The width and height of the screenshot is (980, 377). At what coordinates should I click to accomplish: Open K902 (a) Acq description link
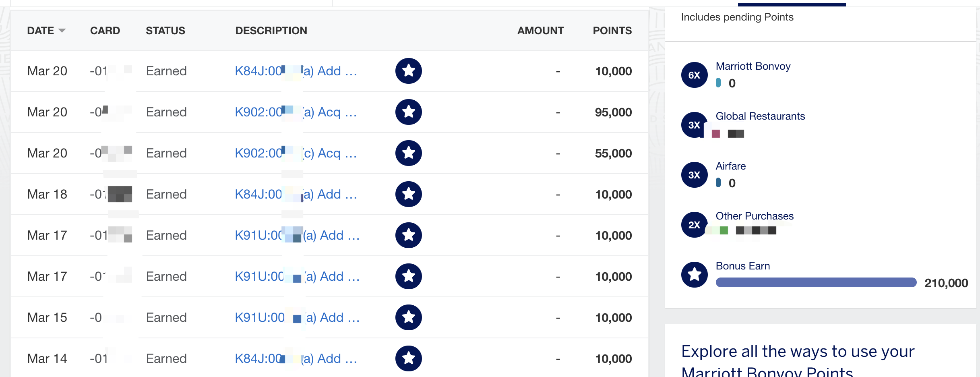point(296,112)
